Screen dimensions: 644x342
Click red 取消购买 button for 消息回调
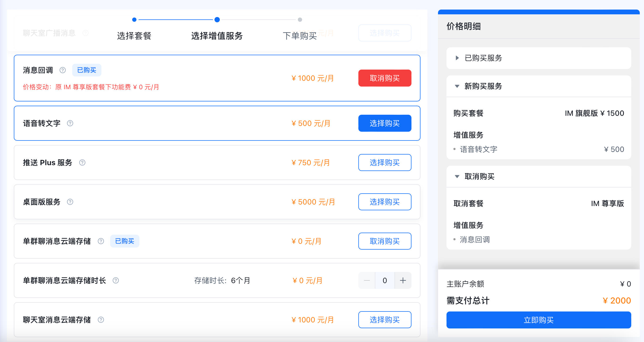385,78
